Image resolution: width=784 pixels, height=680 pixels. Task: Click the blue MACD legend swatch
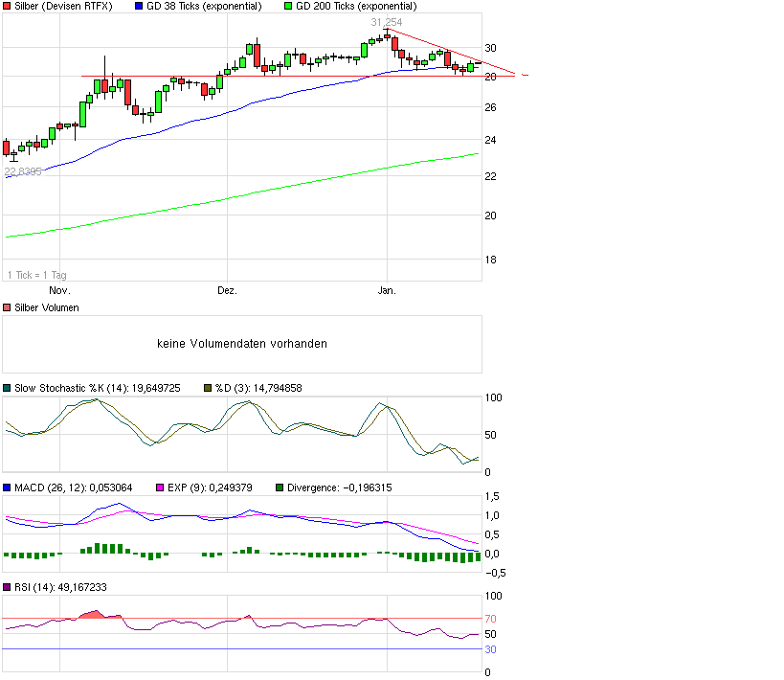coord(7,487)
